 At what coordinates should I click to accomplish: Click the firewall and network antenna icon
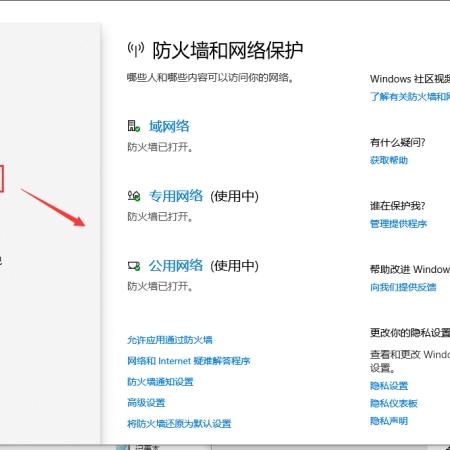[x=136, y=50]
